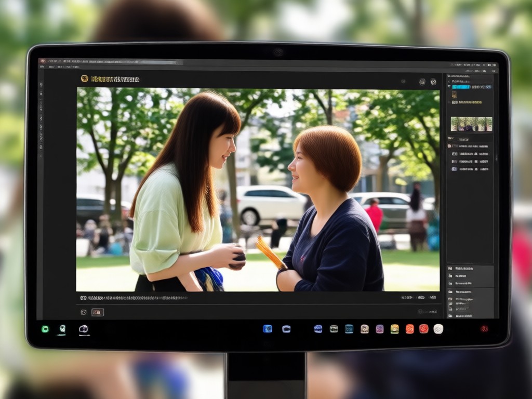Open the bright red icon beside the orange one
Viewport: 532px width, 399px height.
click(424, 329)
